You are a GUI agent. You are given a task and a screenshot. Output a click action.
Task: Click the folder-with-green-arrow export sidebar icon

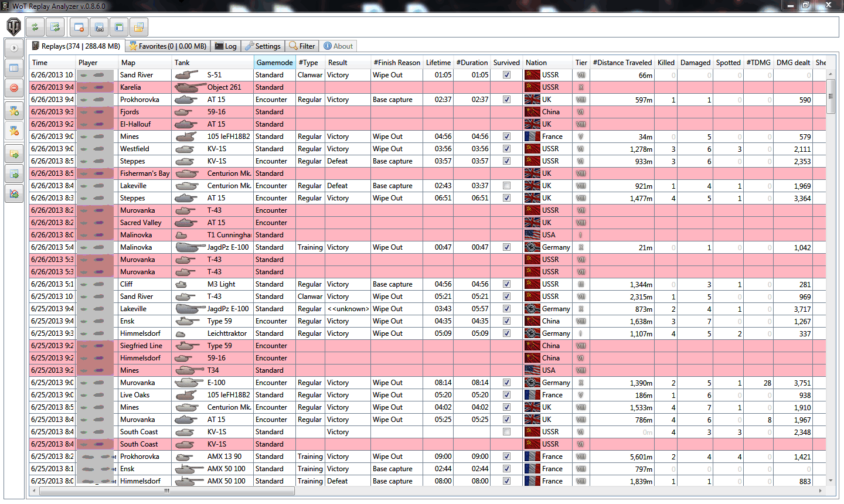coord(14,155)
